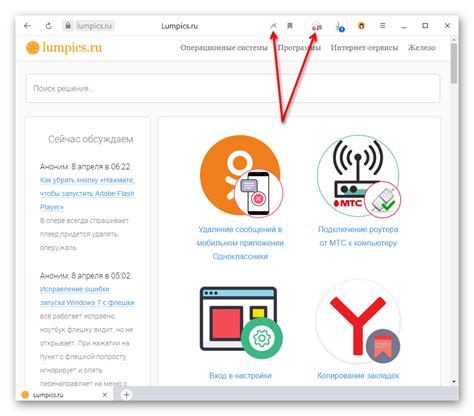Screen dimensions: 474x416
Task: Open new tab with plus button
Action: [126, 395]
